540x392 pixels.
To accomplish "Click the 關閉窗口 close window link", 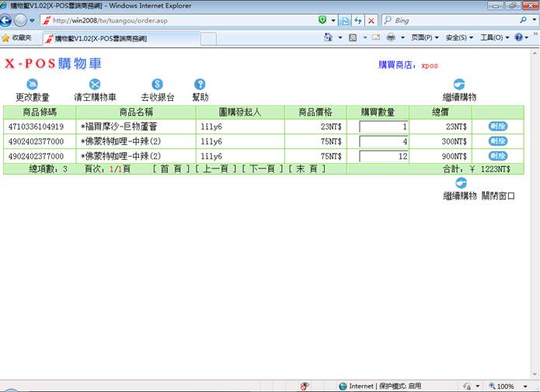I will (498, 196).
